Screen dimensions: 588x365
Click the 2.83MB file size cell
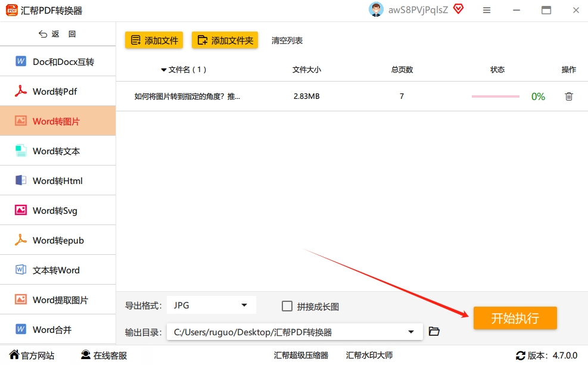click(x=306, y=96)
